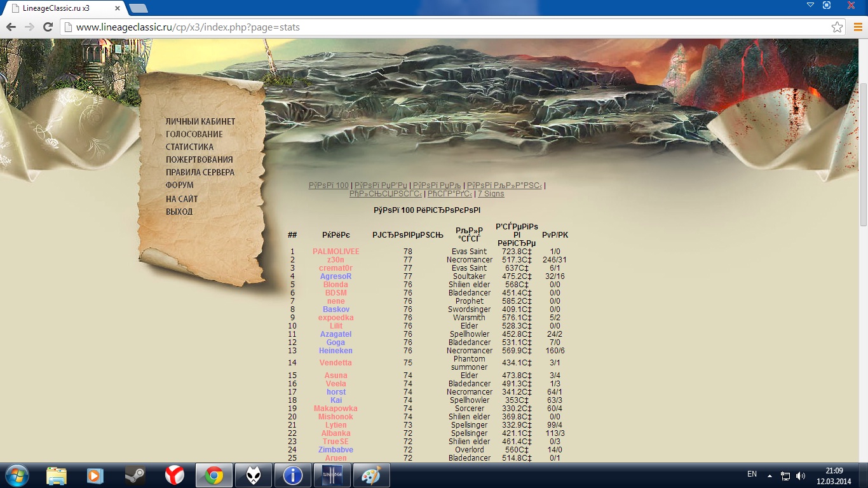Open the ПОЖЕРТВОВАНИЯ menu item
Viewport: 868px width, 488px height.
(200, 159)
